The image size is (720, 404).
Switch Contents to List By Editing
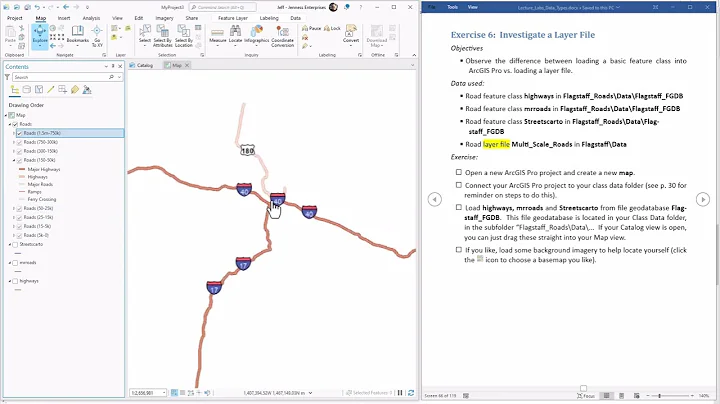[x=51, y=90]
